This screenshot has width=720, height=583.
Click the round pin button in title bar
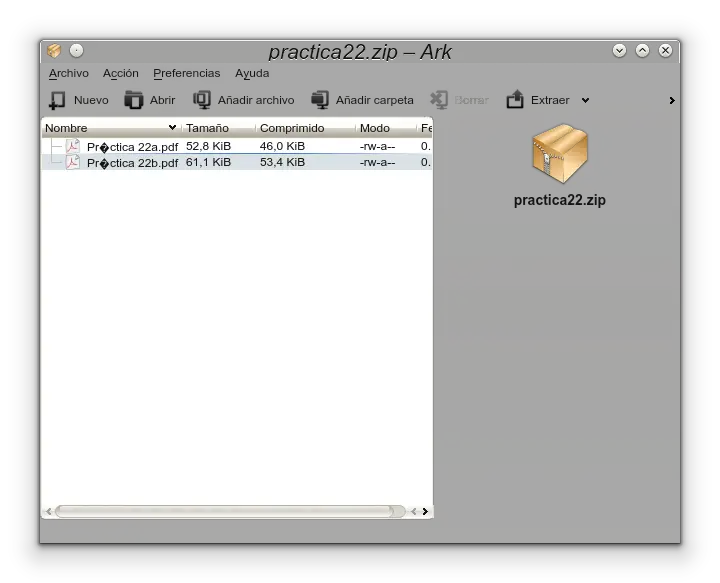pyautogui.click(x=76, y=50)
